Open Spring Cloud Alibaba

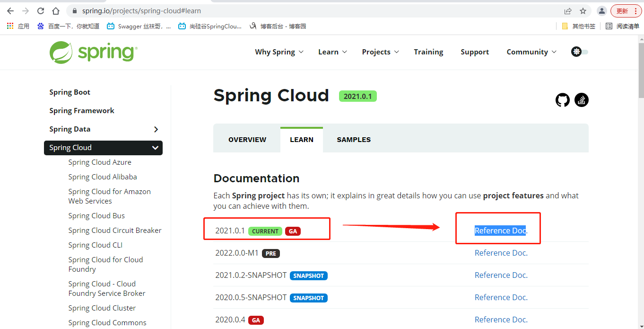pos(103,177)
